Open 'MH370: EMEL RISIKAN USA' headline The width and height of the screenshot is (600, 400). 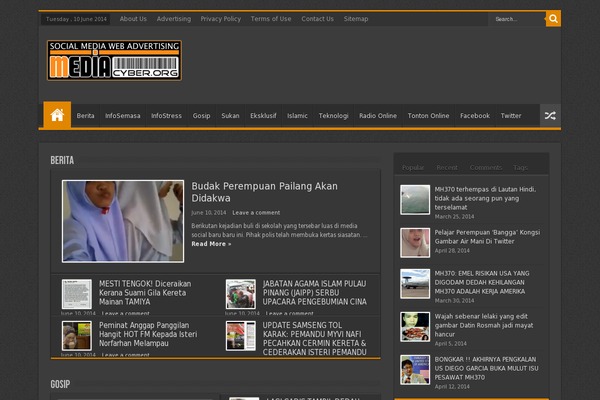[x=482, y=282]
